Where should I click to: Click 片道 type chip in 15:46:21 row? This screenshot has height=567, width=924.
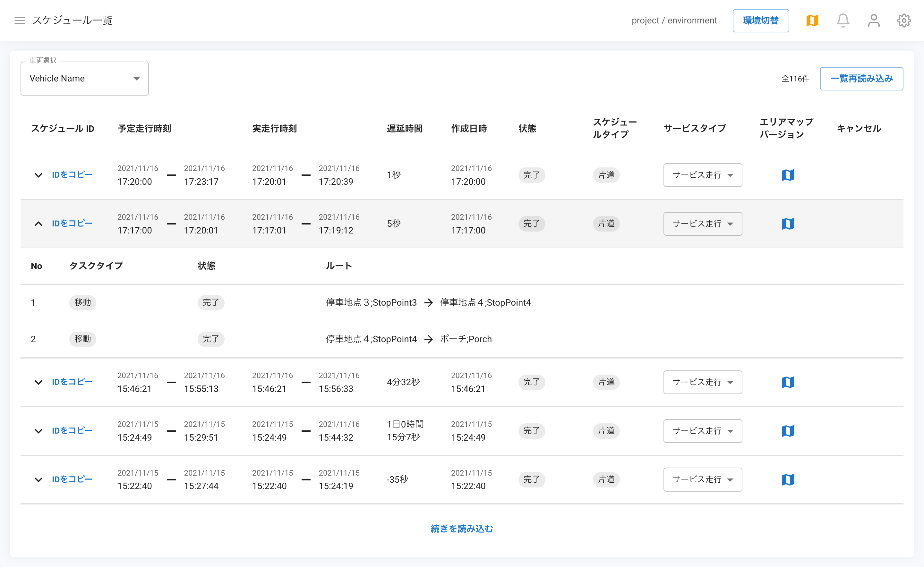pyautogui.click(x=606, y=382)
